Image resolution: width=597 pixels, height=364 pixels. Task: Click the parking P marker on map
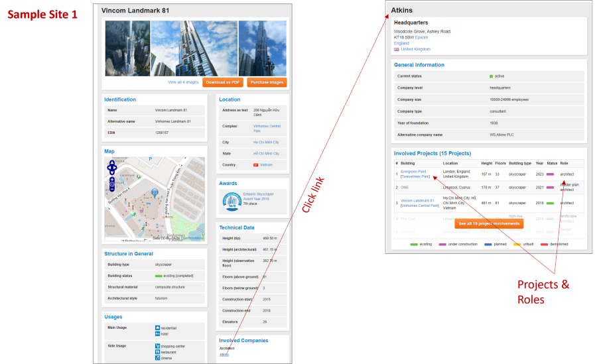(x=151, y=159)
